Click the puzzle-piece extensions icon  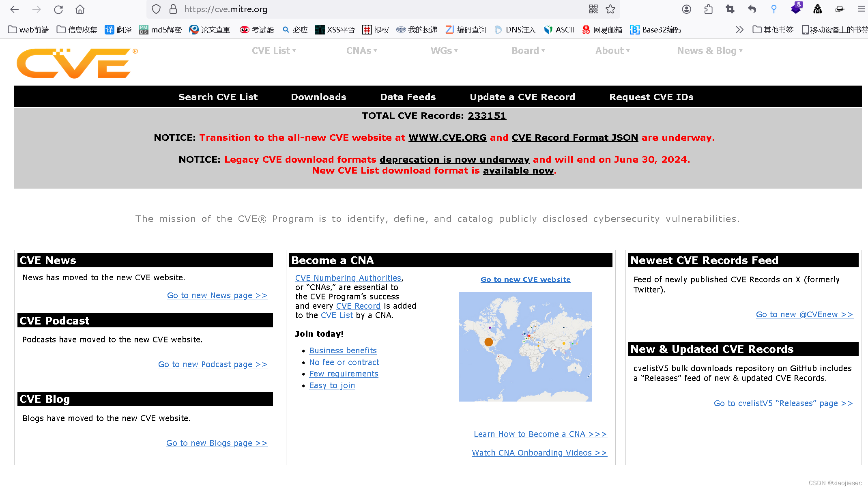pyautogui.click(x=709, y=9)
